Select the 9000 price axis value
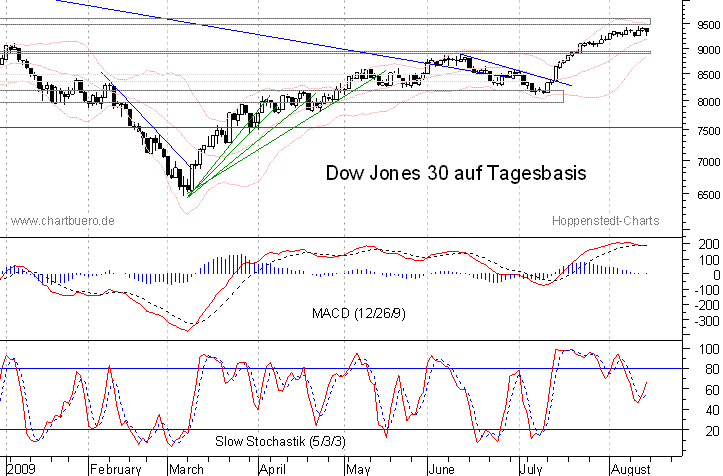The width and height of the screenshot is (723, 476). (x=708, y=50)
